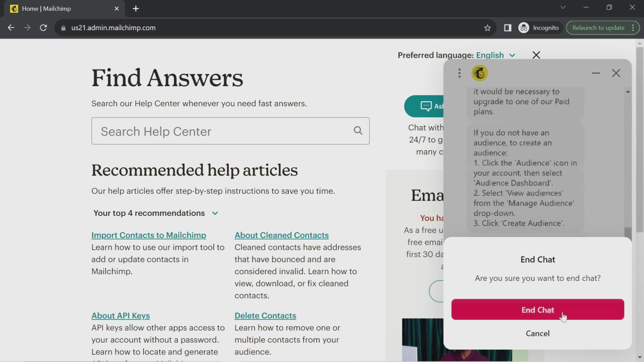Click the Reload page icon
Screen dimensions: 644x362
[43, 27]
